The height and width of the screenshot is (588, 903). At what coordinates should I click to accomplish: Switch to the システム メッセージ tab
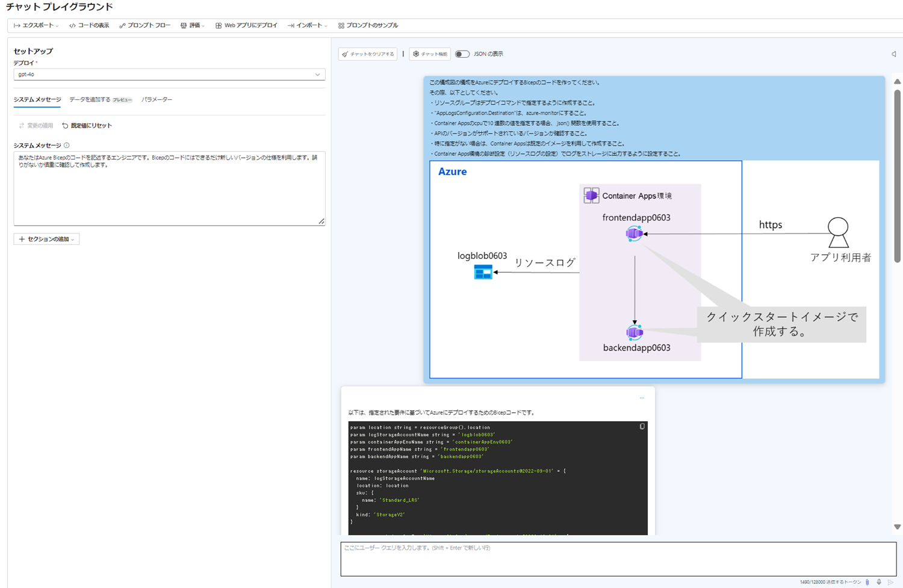pyautogui.click(x=37, y=99)
